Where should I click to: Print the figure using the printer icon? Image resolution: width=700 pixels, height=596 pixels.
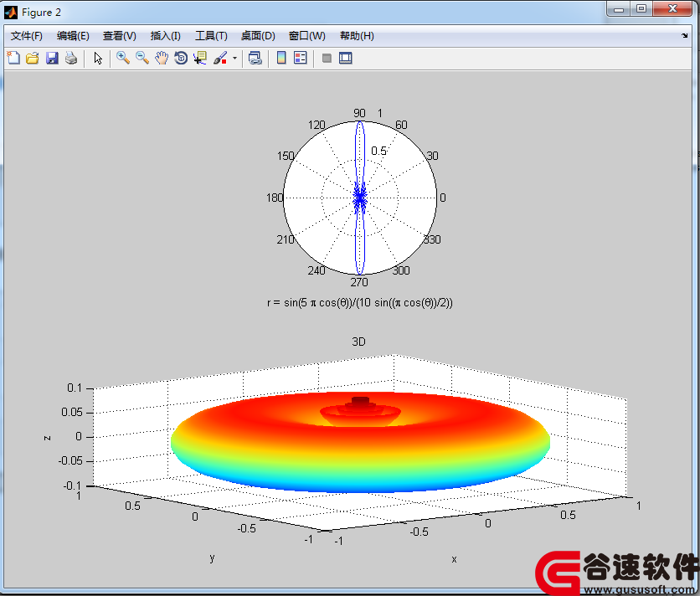tap(71, 58)
